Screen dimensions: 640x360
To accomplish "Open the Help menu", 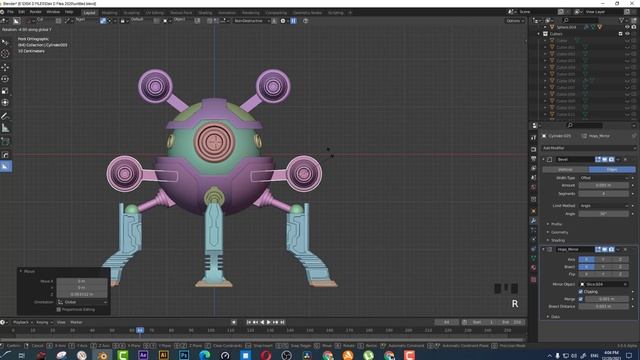I will click(69, 12).
